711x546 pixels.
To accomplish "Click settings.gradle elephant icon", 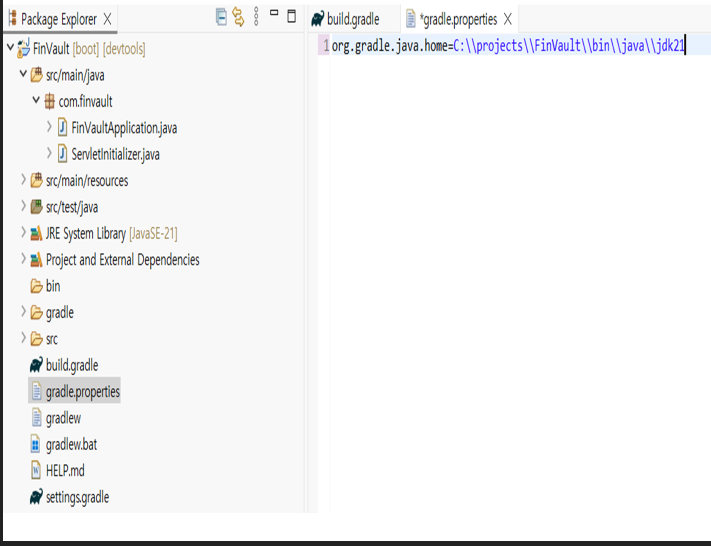I will [36, 497].
